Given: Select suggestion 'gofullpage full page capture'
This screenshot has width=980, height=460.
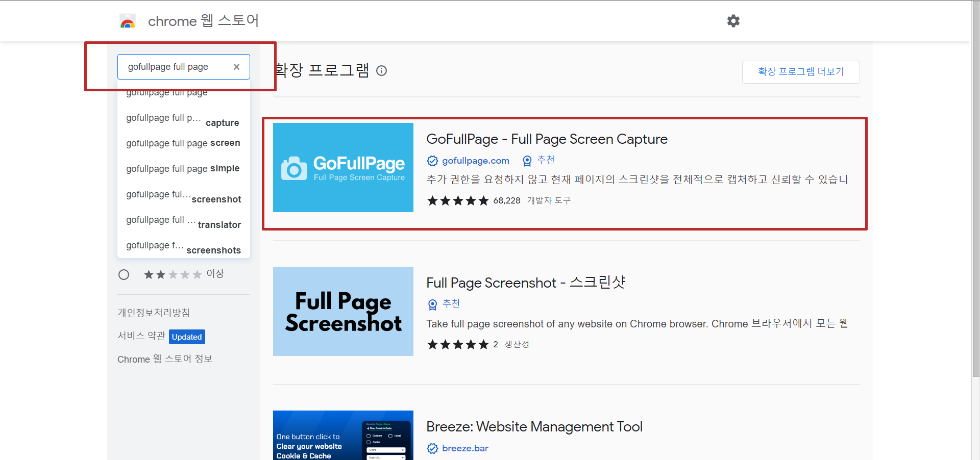Looking at the screenshot, I should pos(183,121).
